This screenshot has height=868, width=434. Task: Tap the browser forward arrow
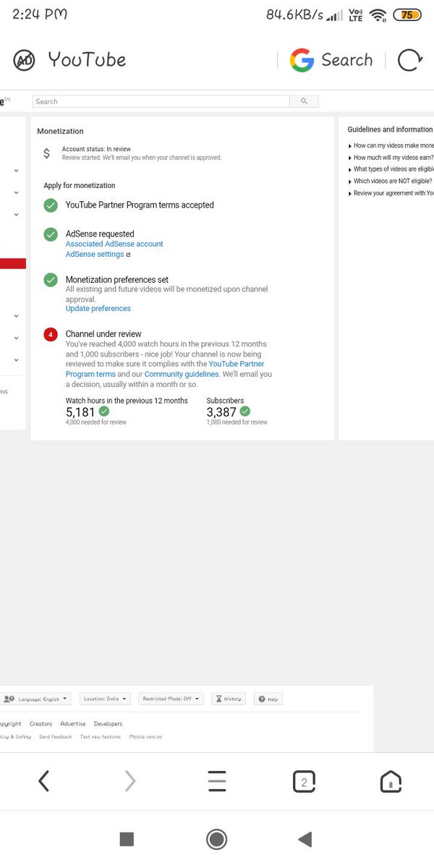pos(130,781)
